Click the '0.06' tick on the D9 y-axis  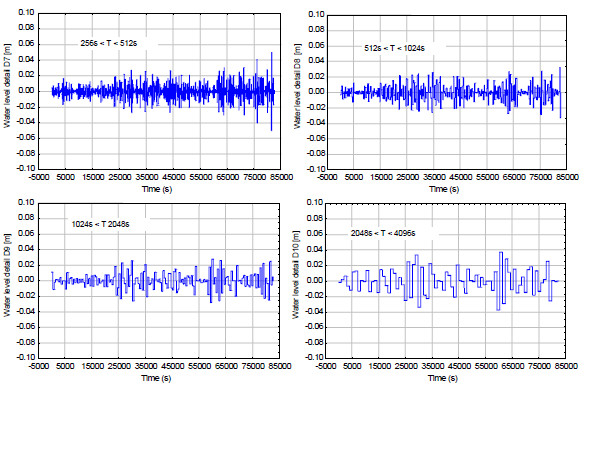(x=26, y=233)
